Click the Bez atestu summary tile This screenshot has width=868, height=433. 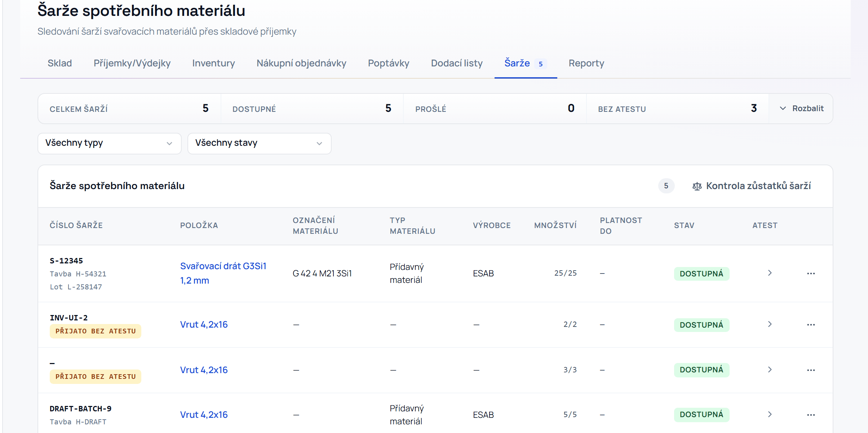[x=677, y=109]
